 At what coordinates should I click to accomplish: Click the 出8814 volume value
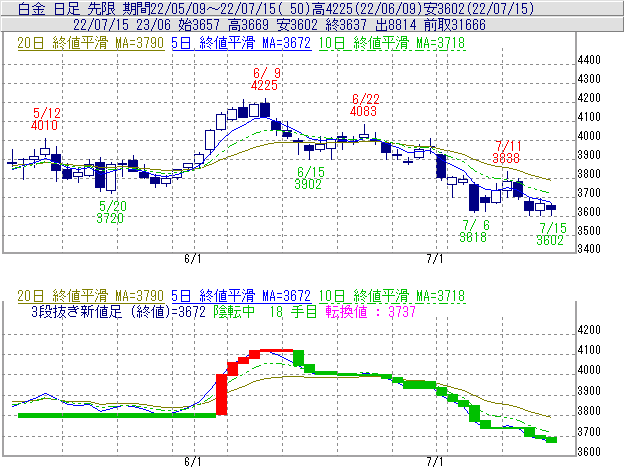click(x=396, y=25)
